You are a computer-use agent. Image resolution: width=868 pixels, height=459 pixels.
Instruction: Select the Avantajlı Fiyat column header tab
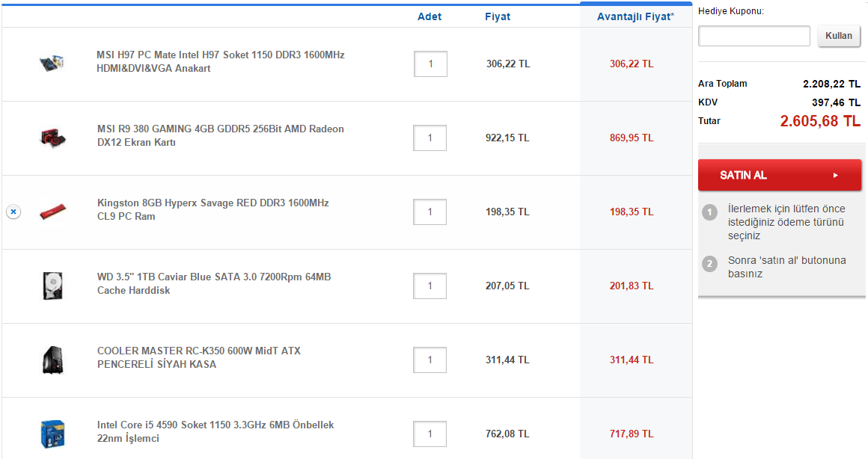635,16
